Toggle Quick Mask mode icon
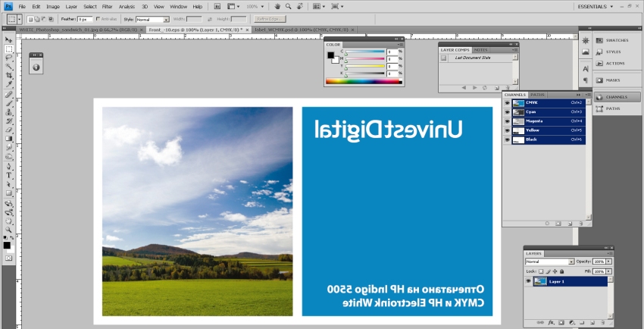Image resolution: width=644 pixels, height=329 pixels. pyautogui.click(x=8, y=258)
